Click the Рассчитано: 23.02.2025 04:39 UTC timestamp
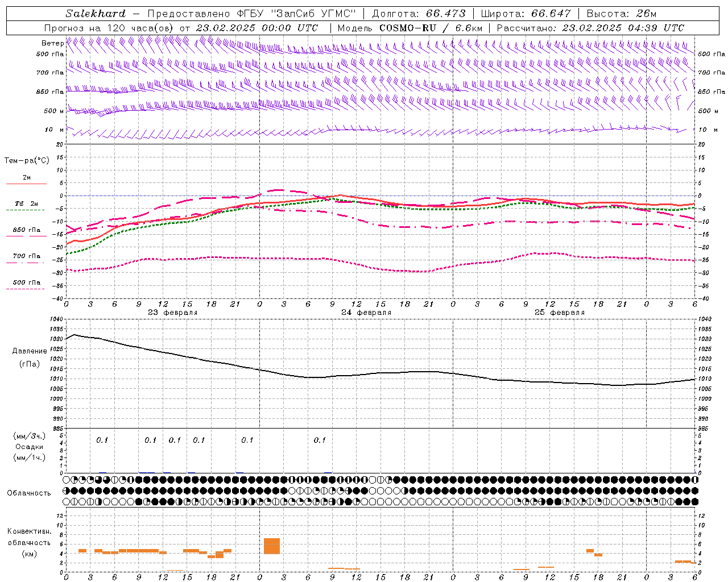 (590, 28)
